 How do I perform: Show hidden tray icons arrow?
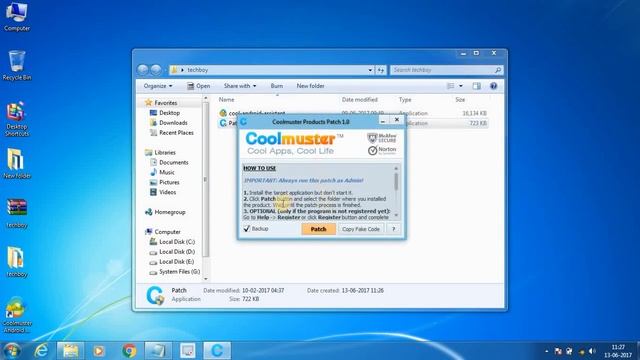tap(547, 351)
